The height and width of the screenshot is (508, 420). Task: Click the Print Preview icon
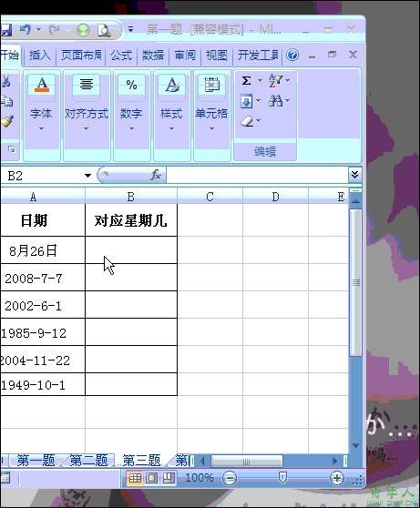pos(104,30)
